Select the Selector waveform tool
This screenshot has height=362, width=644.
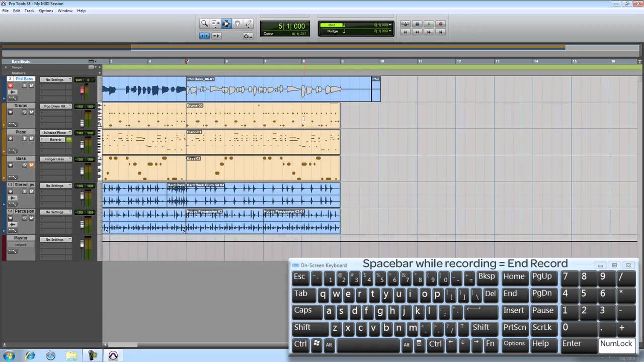click(x=226, y=23)
